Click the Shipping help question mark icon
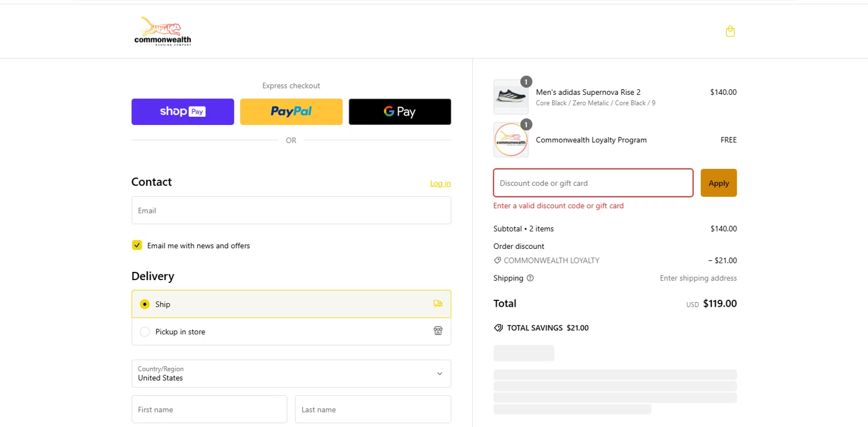The width and height of the screenshot is (868, 427). click(530, 278)
